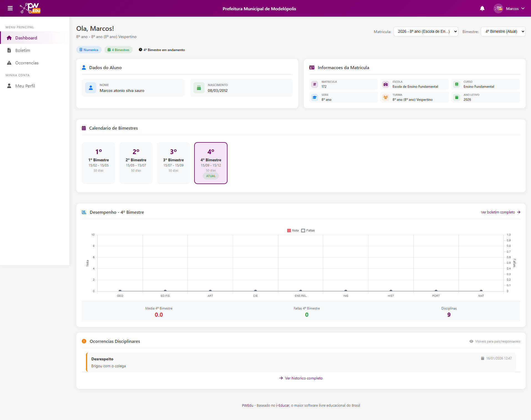Click the birthday cake Nascimento icon
531x420 pixels.
tap(199, 88)
